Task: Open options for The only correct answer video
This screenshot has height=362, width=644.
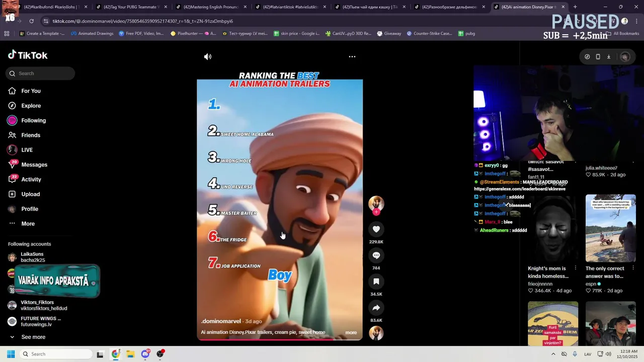Action: pos(633,268)
